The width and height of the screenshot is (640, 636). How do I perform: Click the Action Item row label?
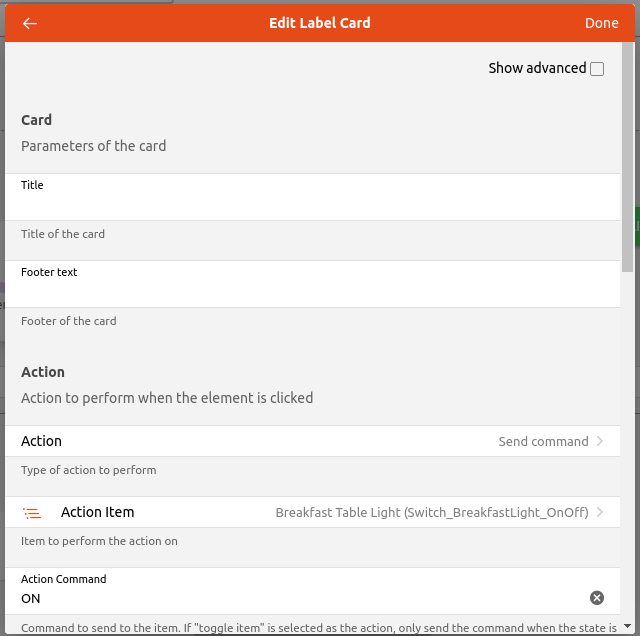click(97, 512)
